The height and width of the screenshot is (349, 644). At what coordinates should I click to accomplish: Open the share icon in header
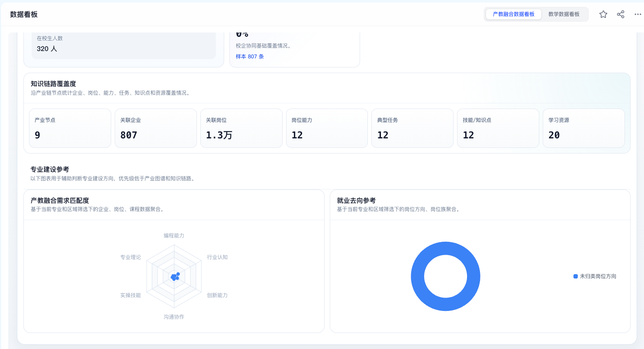(x=621, y=14)
